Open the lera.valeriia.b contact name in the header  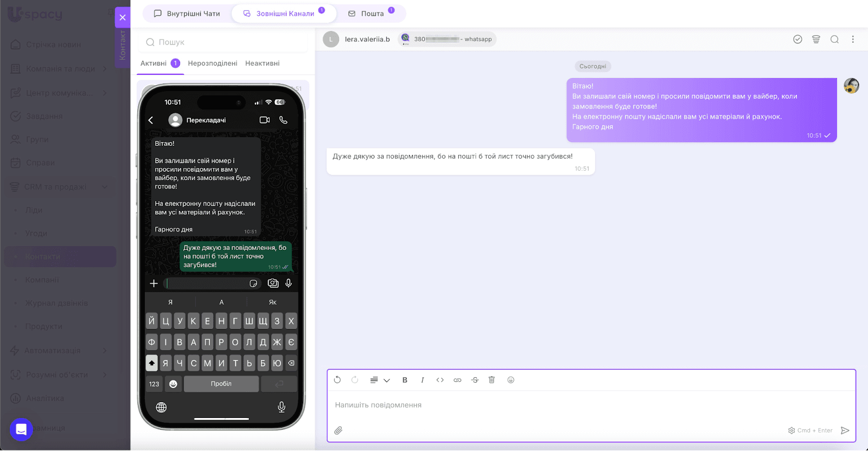coord(367,40)
